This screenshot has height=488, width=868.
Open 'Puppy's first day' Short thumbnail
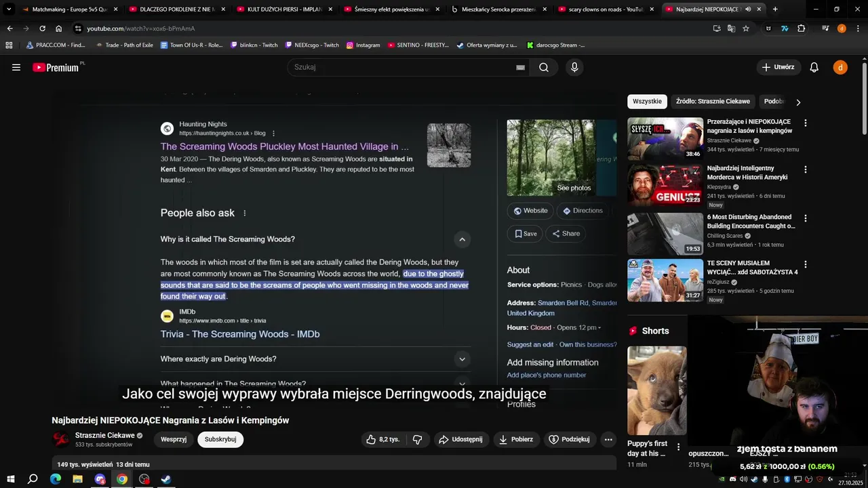click(656, 390)
